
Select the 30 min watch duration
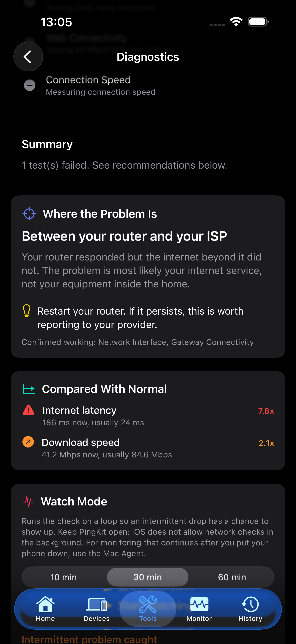(148, 577)
